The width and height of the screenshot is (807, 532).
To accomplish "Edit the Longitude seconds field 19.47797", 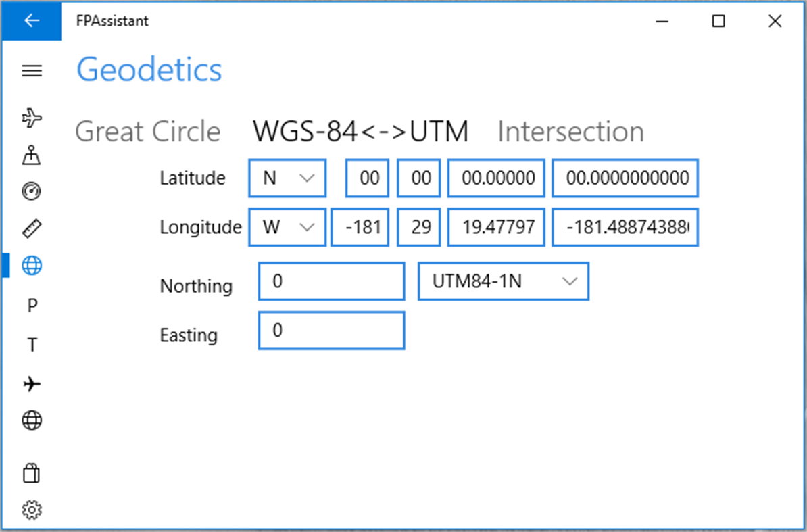I will (496, 227).
